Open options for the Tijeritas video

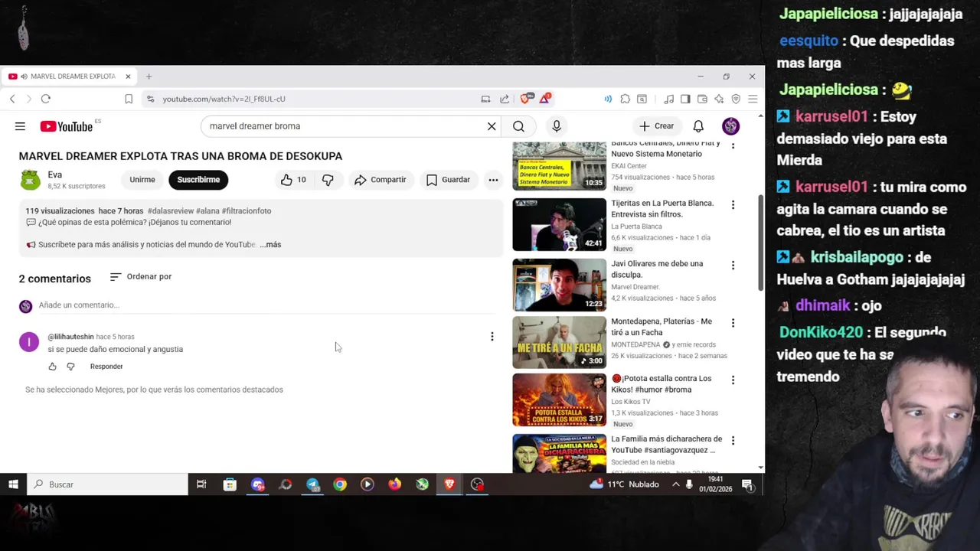[733, 205]
